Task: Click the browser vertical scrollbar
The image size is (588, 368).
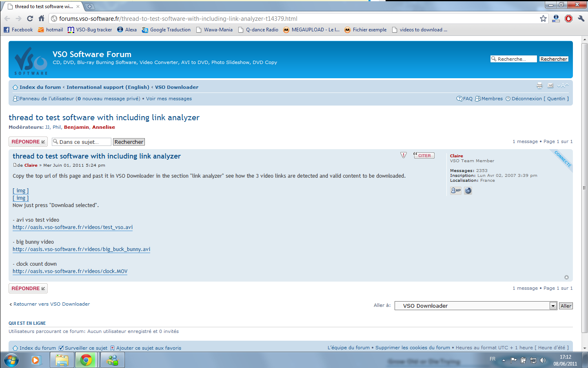Action: (x=585, y=187)
